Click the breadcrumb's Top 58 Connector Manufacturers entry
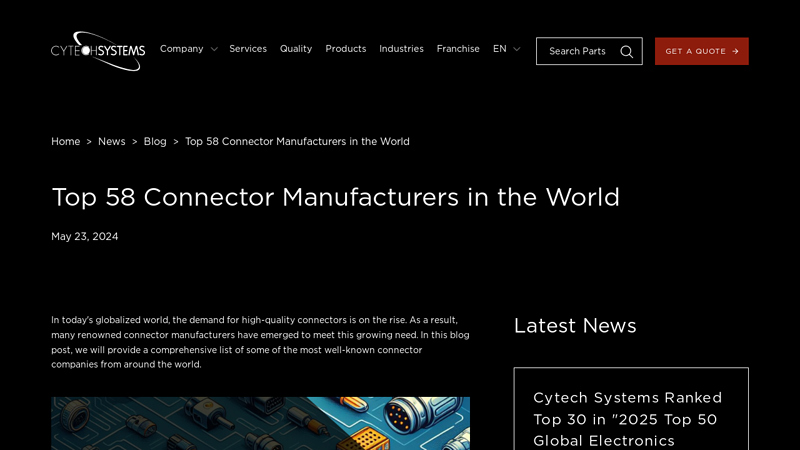 tap(297, 141)
